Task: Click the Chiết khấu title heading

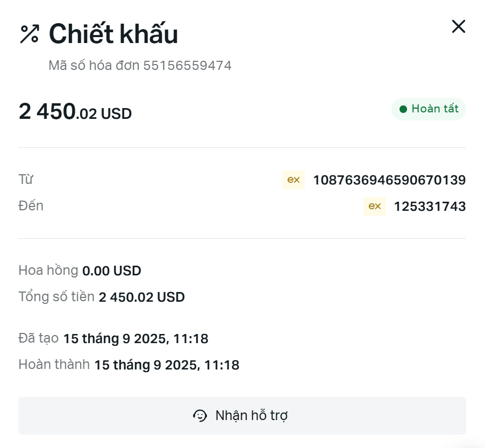Action: [113, 34]
